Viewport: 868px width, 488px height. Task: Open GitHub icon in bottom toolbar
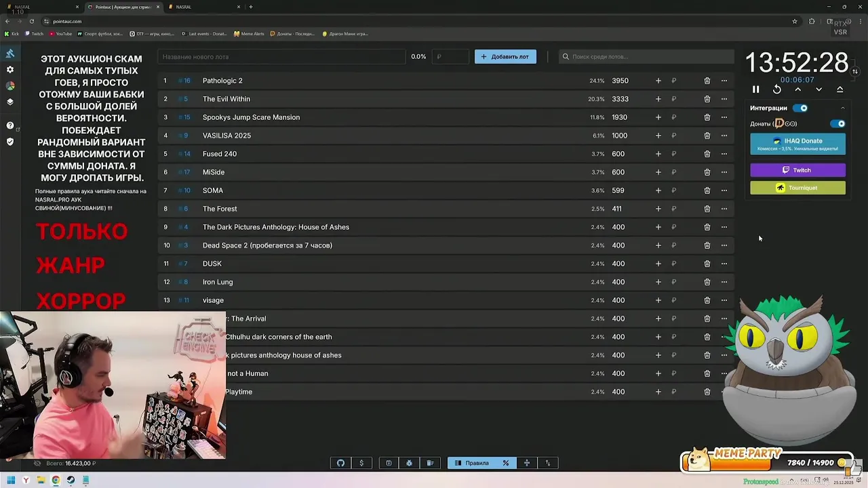tap(341, 463)
